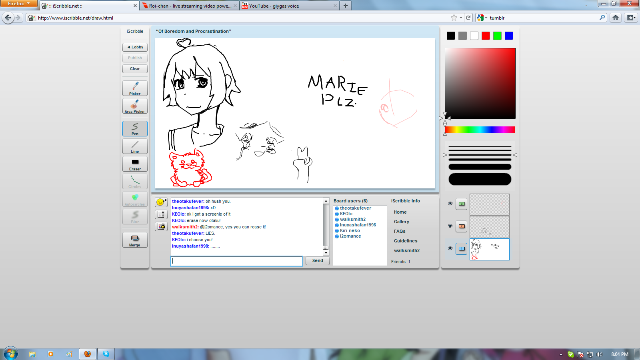
Task: Open the iScribble Home link
Action: (x=400, y=212)
